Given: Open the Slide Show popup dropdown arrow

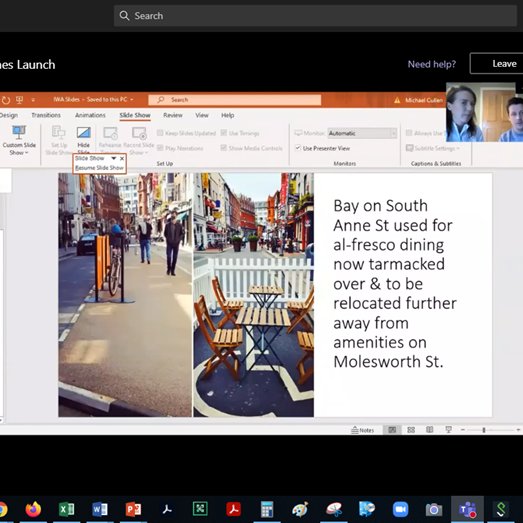Looking at the screenshot, I should click(113, 158).
